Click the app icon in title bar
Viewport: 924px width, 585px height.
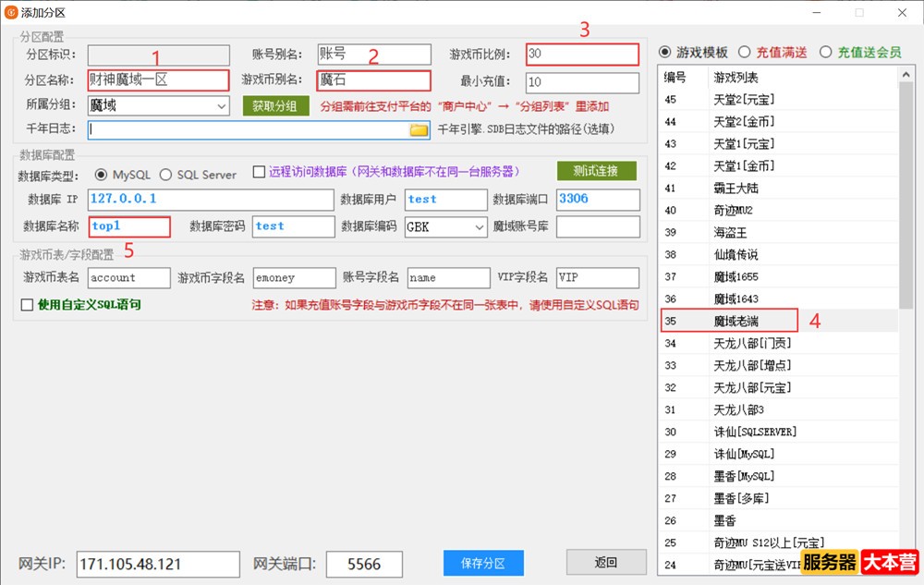pos(11,12)
